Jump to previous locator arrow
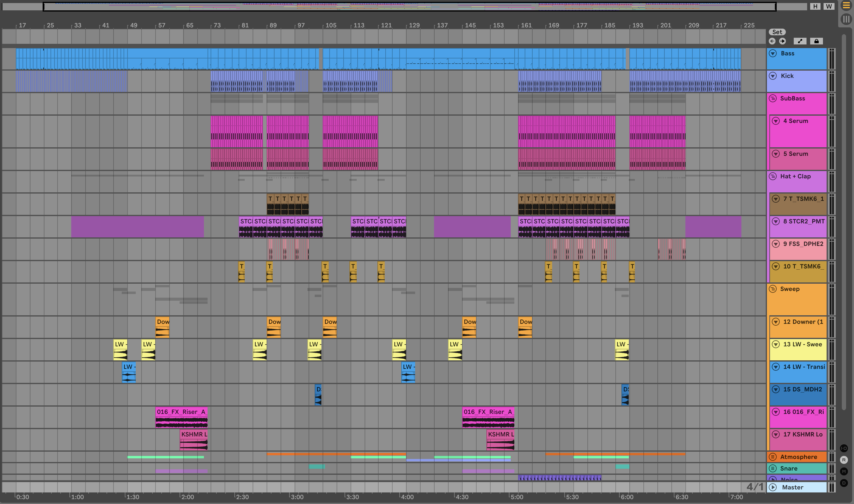Viewport: 854px width, 504px height. coord(772,41)
